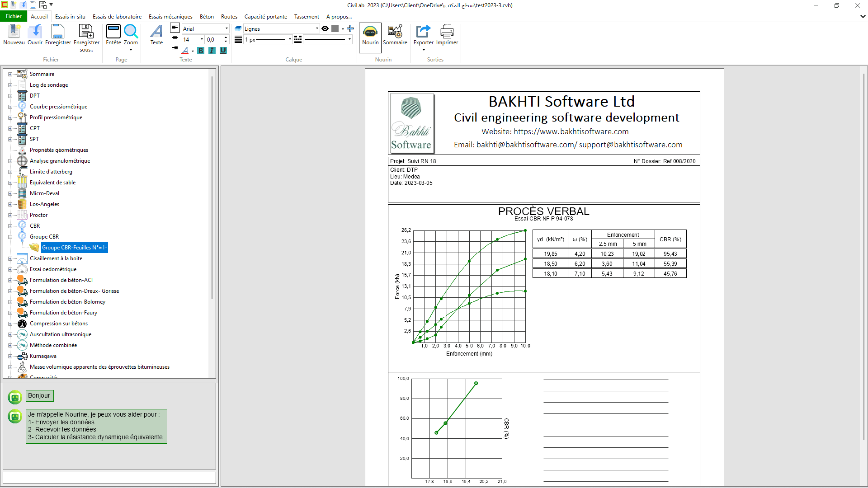This screenshot has height=488, width=868.
Task: Click the Analyse granulométrique grid icon
Action: coord(22,161)
